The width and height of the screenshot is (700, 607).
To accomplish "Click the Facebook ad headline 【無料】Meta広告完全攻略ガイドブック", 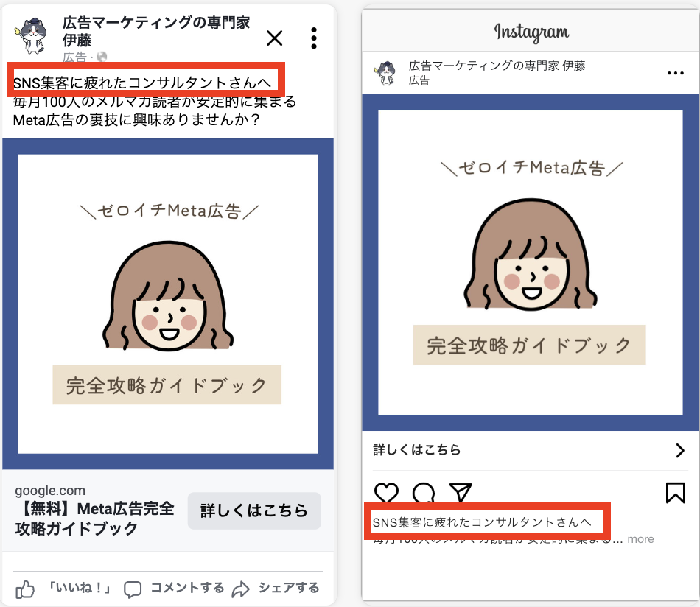I will pos(94,519).
